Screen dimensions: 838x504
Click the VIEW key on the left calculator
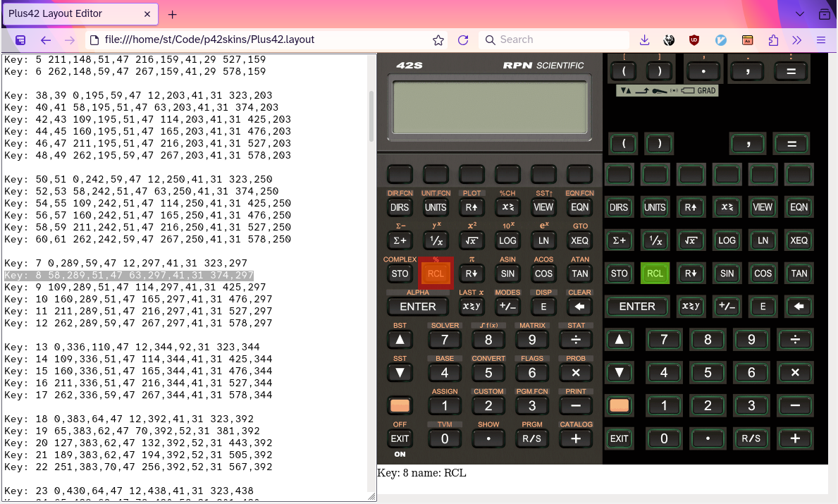543,207
